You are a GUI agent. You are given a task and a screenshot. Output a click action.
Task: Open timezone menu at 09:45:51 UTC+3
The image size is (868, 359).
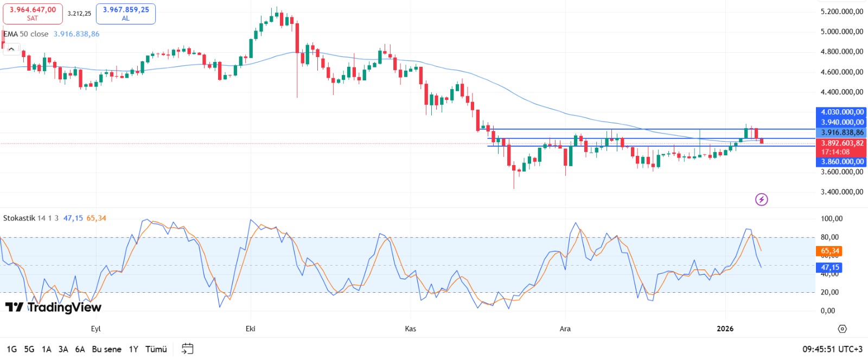pos(832,349)
